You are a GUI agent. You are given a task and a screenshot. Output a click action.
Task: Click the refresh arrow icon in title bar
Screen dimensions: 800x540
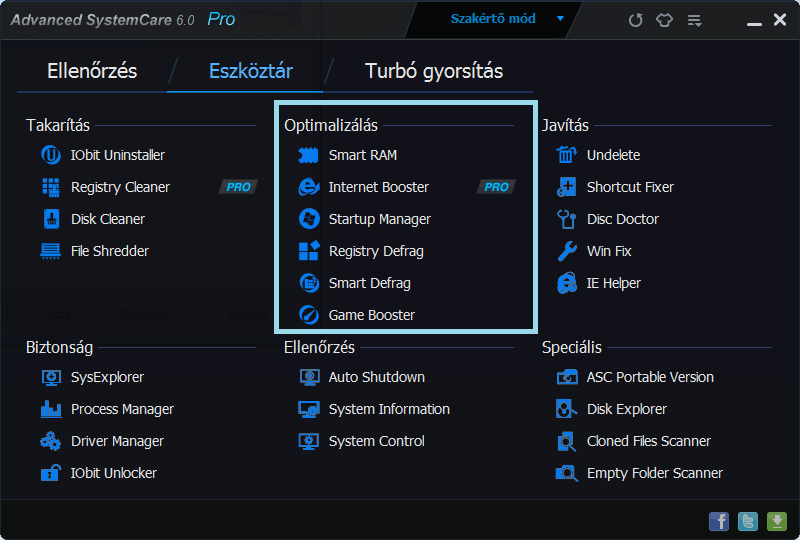coord(635,20)
